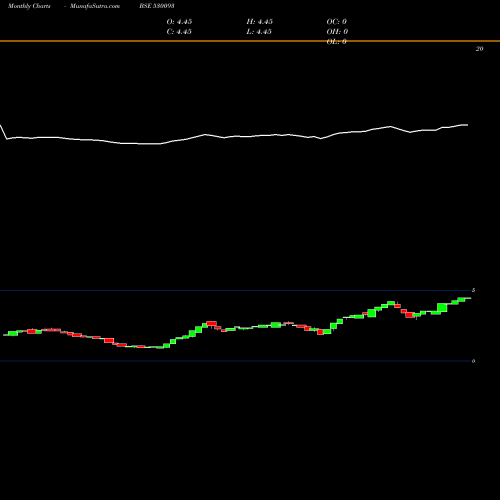The width and height of the screenshot is (500, 500).
Task: Click the 'L: 4.45' low value
Action: (x=259, y=32)
